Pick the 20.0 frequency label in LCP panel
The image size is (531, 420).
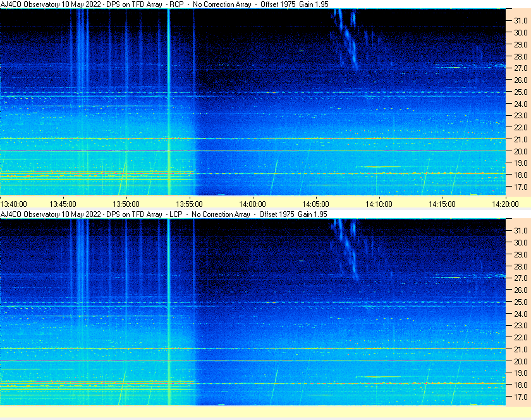click(521, 362)
